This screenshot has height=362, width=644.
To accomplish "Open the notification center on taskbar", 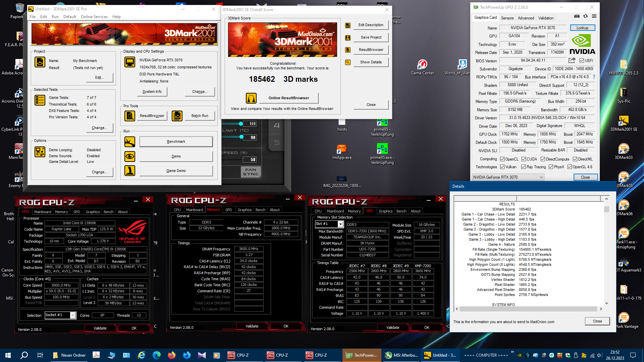I will point(633,355).
